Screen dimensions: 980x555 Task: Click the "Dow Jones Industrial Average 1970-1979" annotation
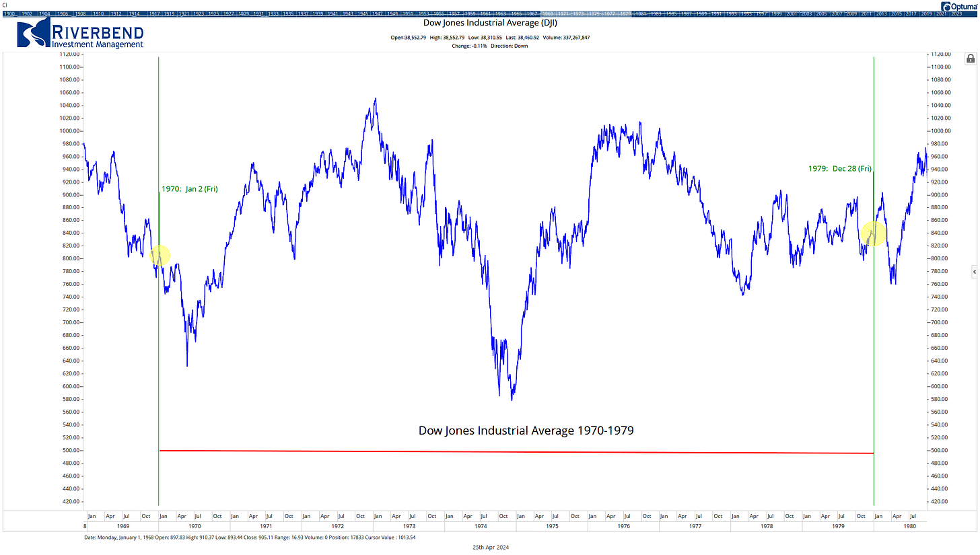[x=525, y=431]
